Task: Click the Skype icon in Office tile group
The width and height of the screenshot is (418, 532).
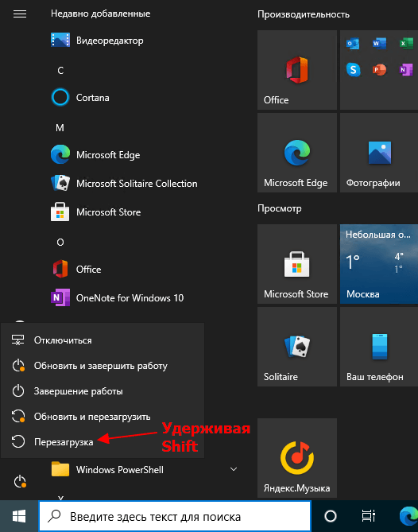Action: [x=354, y=70]
